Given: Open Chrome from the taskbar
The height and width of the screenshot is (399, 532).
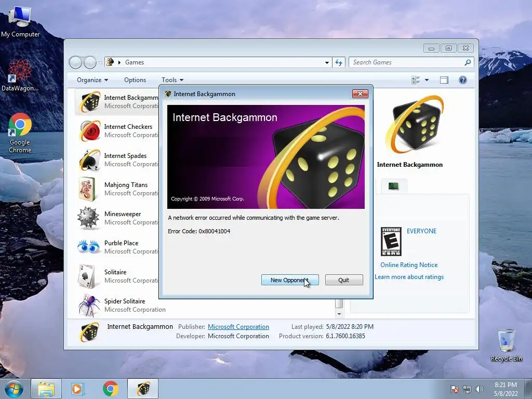Looking at the screenshot, I should tap(110, 389).
